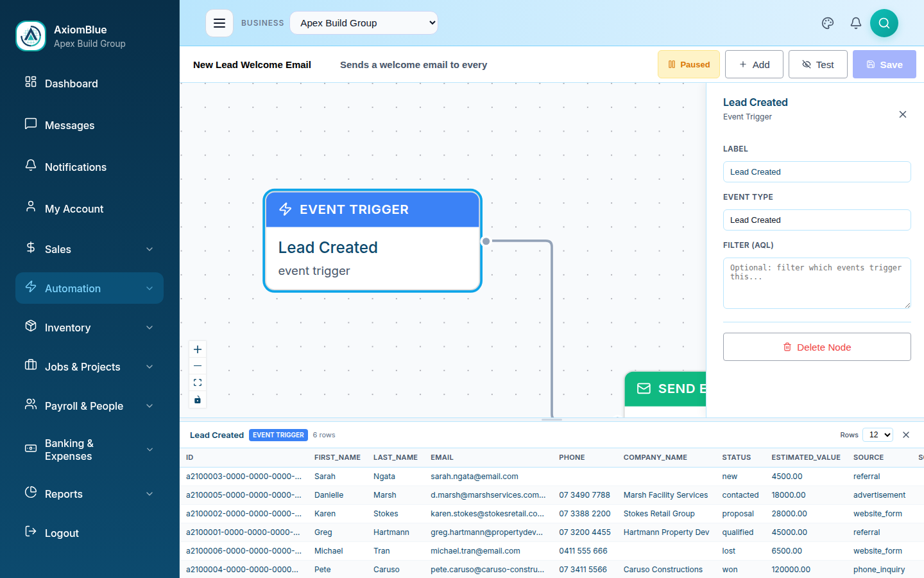Open the Business selector dropdown
Viewport: 924px width, 578px height.
(364, 23)
